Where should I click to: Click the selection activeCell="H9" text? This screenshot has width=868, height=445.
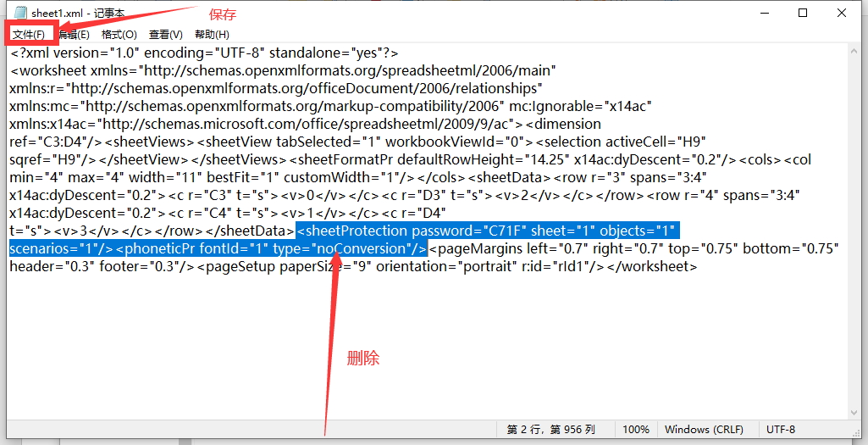[621, 142]
